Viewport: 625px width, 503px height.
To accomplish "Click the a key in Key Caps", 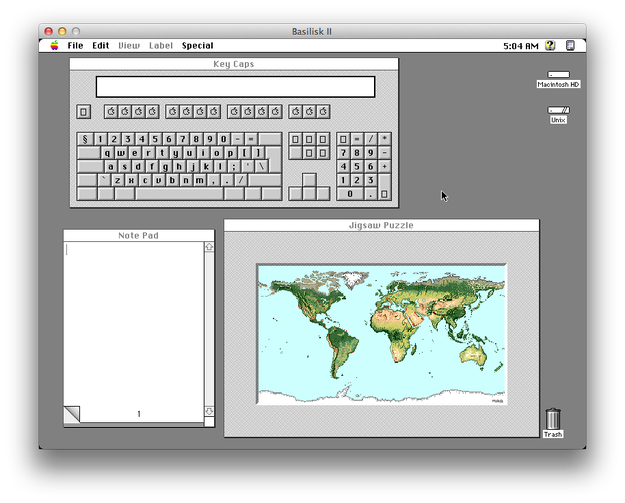I will [111, 166].
